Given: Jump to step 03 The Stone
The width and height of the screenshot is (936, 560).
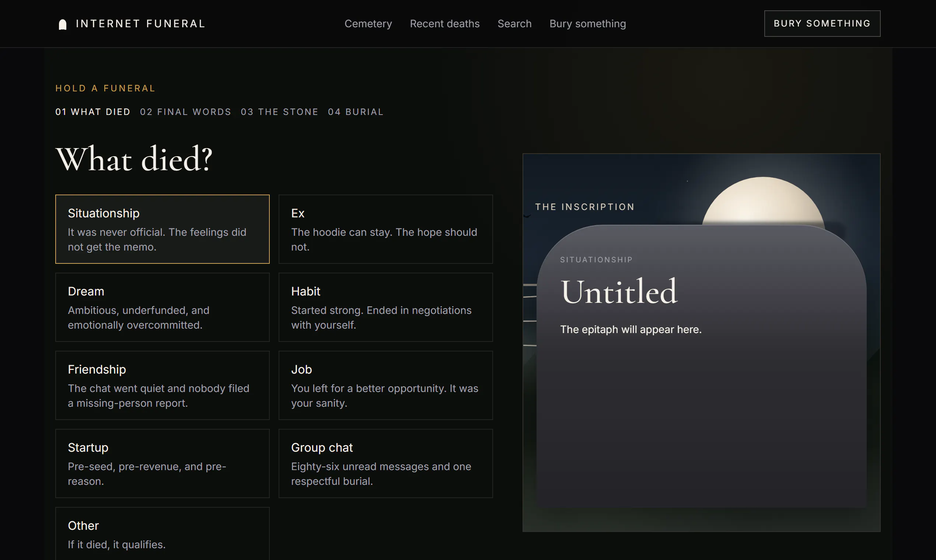Looking at the screenshot, I should 280,112.
